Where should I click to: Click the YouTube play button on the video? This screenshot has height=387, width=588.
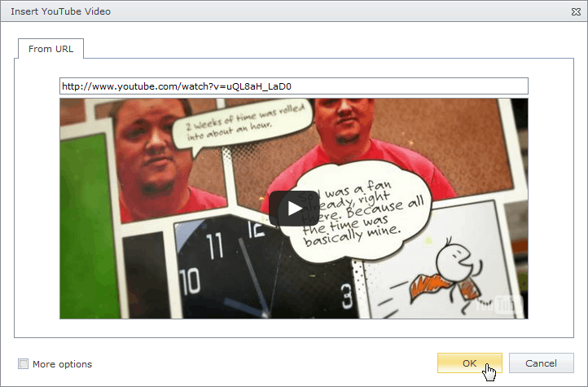294,209
